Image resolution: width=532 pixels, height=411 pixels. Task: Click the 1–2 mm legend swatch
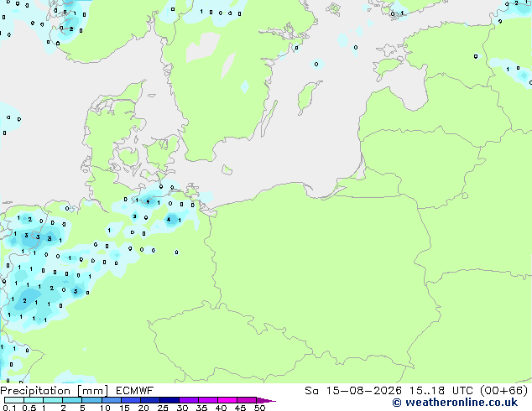click(x=53, y=400)
